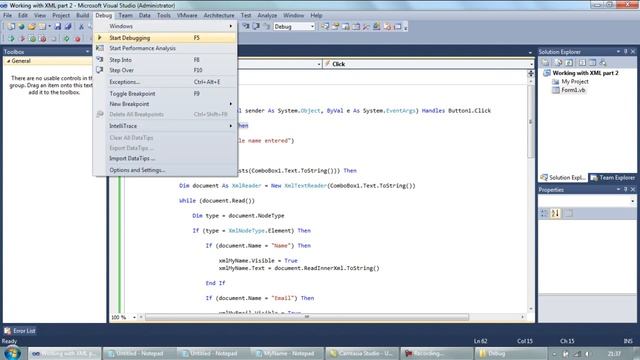Open Toolbox window position dropdown

pos(87,52)
